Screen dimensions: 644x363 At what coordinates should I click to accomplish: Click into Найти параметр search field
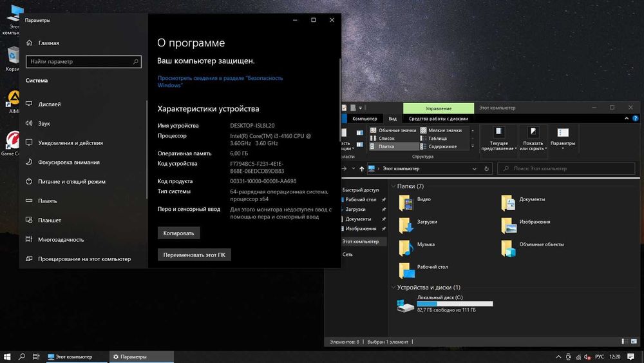[83, 62]
